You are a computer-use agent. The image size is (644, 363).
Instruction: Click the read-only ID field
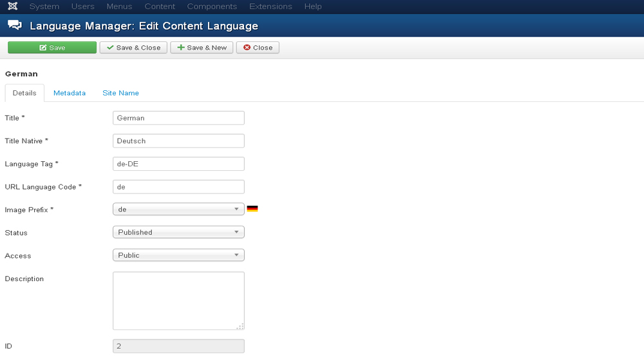(178, 346)
